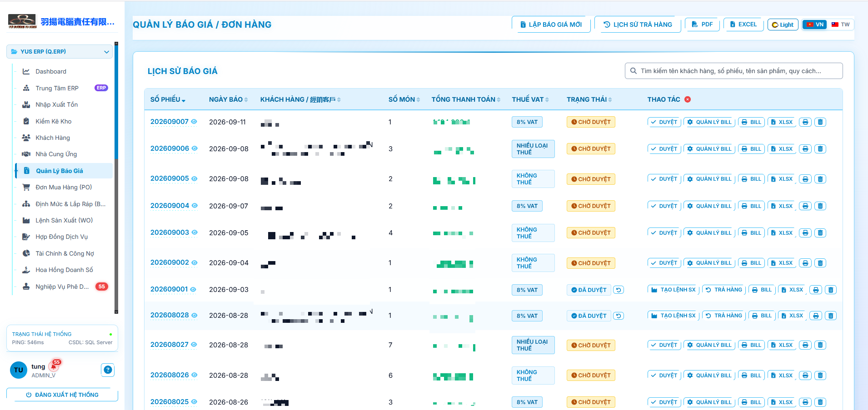Screen dimensions: 868x410
Task: Click the undo approval icon beside 202609001 status
Action: point(619,290)
